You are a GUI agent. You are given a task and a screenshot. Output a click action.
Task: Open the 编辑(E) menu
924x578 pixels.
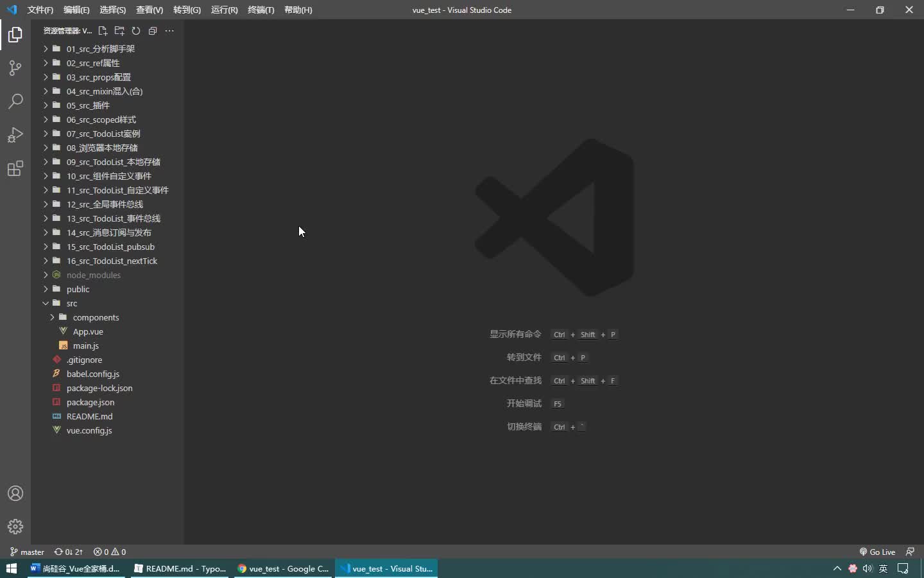pos(76,10)
